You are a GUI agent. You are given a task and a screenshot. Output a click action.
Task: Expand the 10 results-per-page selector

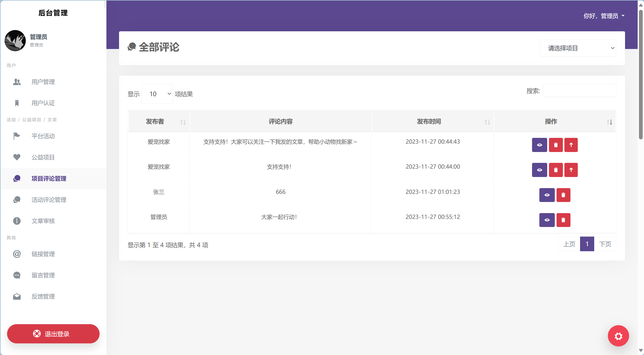[157, 94]
